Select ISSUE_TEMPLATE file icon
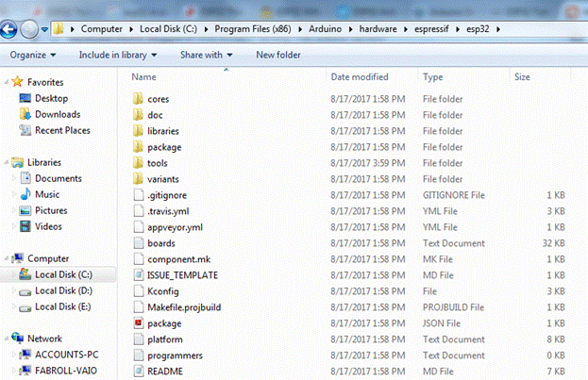 [139, 275]
